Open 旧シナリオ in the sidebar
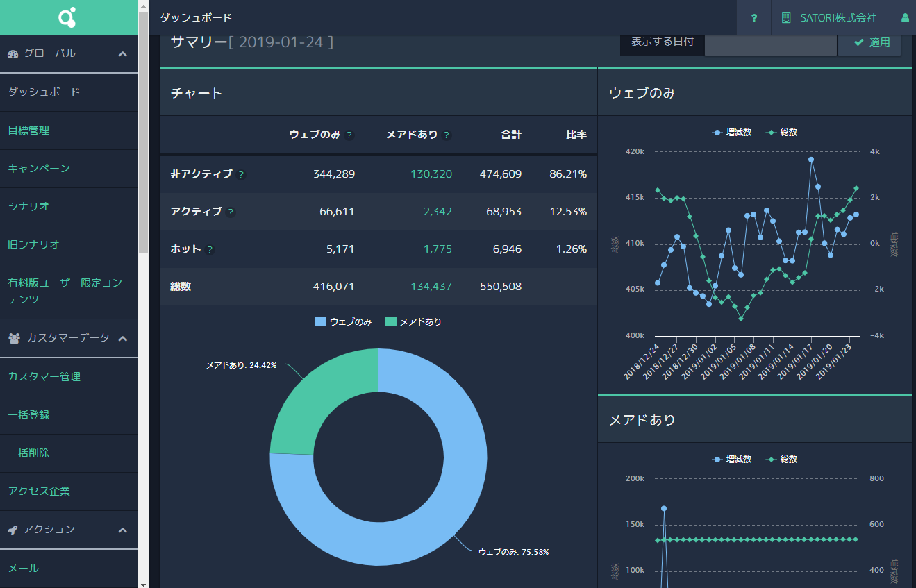 point(69,244)
